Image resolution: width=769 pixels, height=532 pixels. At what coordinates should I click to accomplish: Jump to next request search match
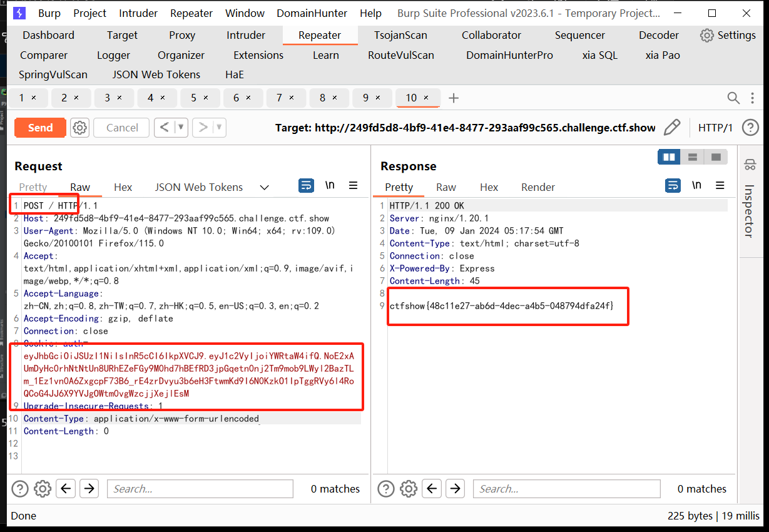pyautogui.click(x=89, y=489)
